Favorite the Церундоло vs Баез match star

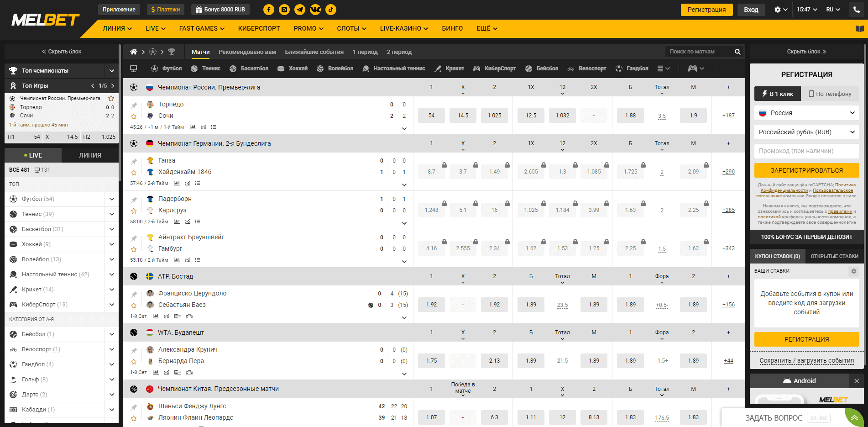point(134,306)
